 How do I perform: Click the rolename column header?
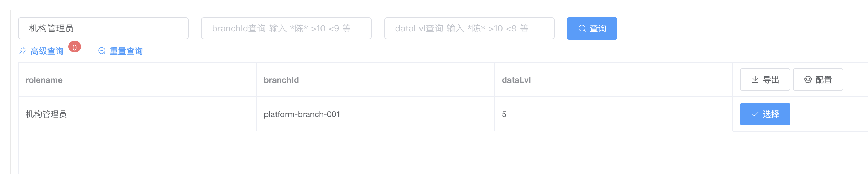click(44, 80)
